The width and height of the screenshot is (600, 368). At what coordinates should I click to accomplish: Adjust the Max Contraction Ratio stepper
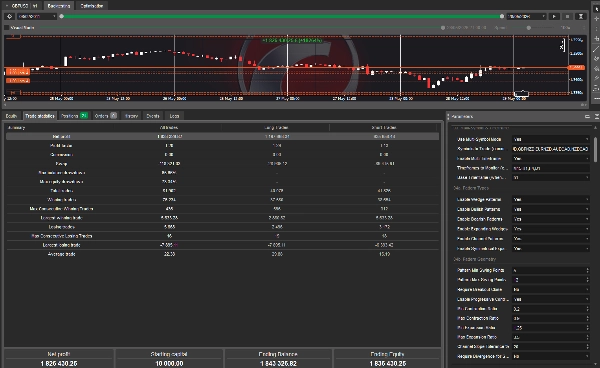(x=587, y=318)
